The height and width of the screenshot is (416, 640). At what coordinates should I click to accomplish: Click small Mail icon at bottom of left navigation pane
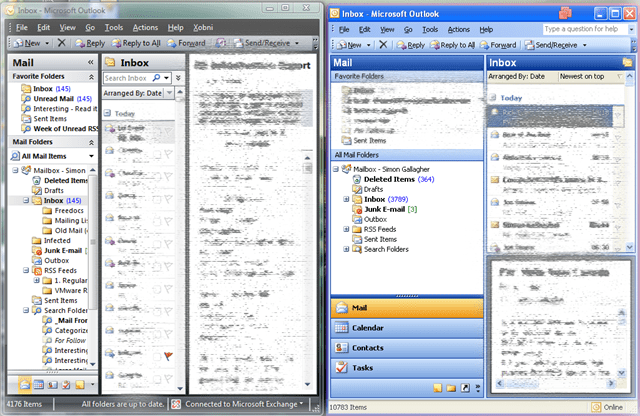pos(21,384)
